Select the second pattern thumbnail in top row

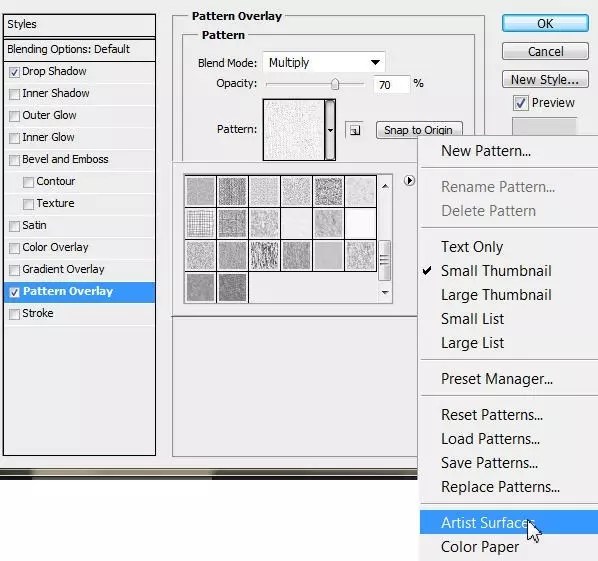point(232,191)
